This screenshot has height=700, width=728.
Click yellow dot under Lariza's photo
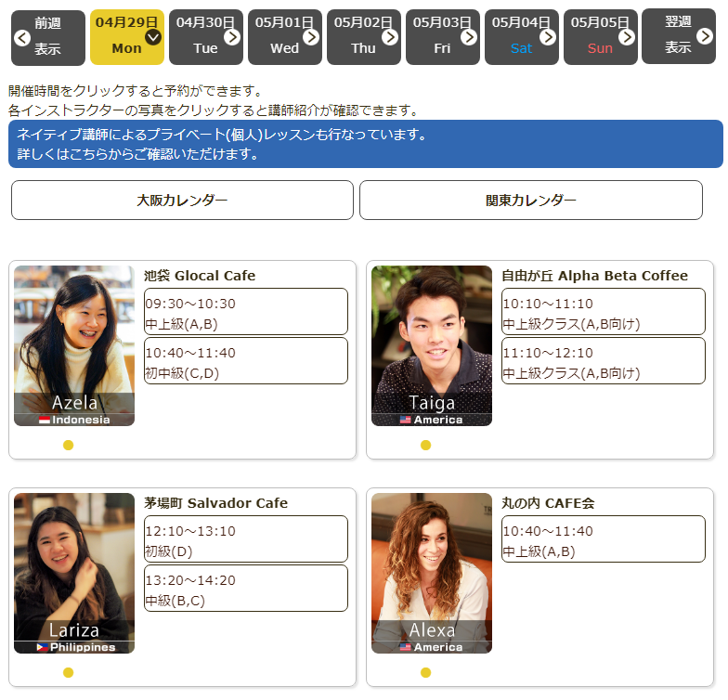pos(68,672)
